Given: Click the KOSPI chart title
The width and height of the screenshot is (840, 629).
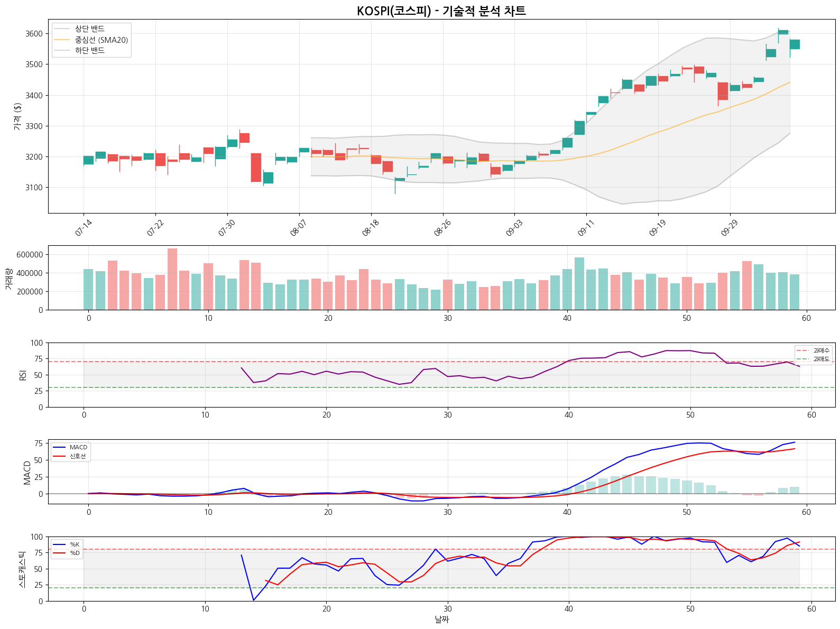Looking at the screenshot, I should (441, 11).
